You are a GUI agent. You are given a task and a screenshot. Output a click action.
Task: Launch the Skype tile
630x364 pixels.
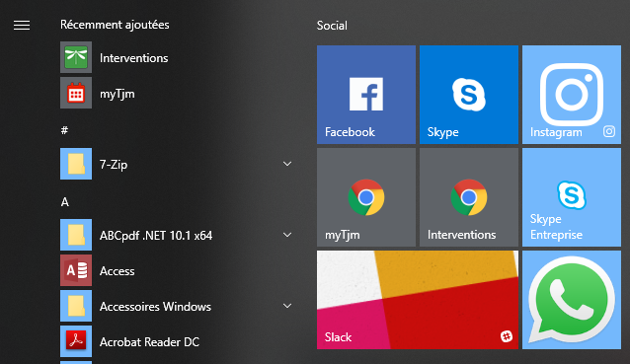tap(469, 95)
